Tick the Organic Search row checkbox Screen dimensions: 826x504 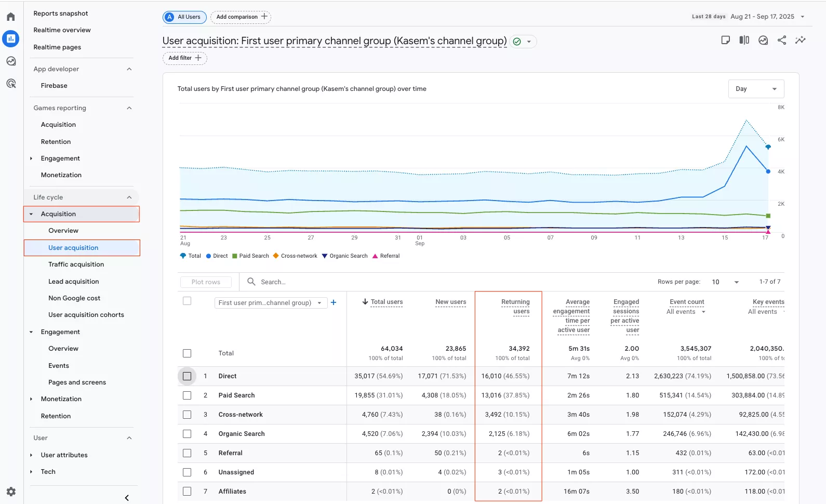[187, 434]
